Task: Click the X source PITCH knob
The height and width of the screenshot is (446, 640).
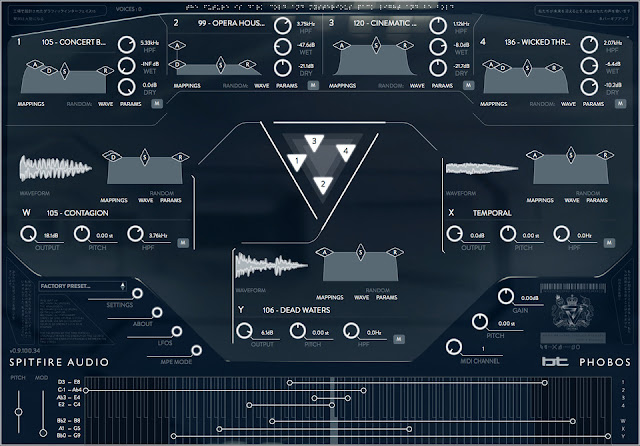Action: (x=508, y=234)
